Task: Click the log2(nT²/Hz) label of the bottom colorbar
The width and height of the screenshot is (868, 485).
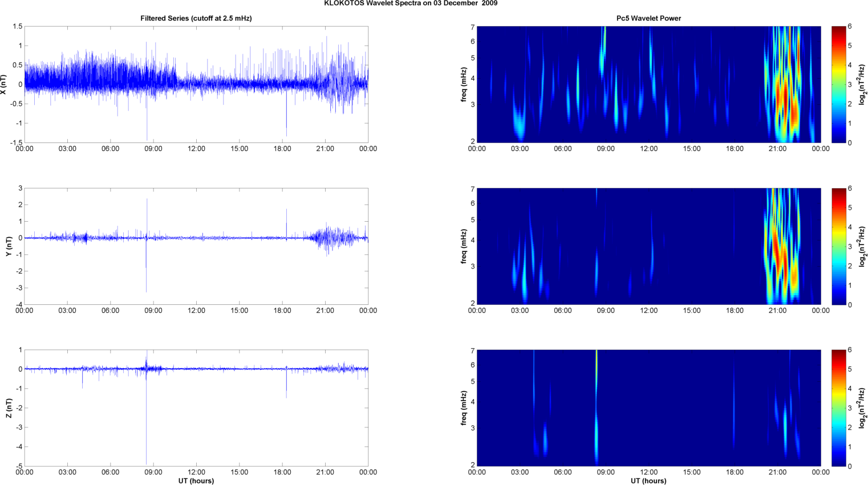Action: click(x=863, y=408)
